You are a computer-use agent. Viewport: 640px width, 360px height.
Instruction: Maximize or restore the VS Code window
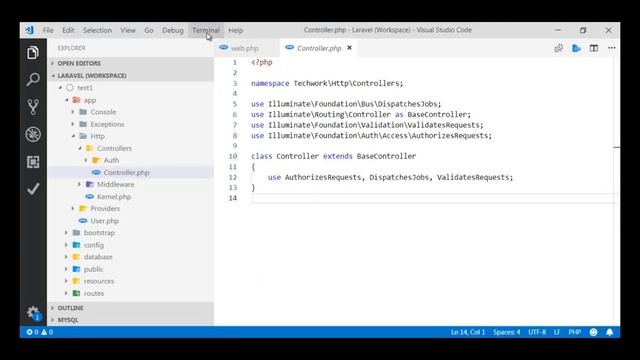point(583,30)
